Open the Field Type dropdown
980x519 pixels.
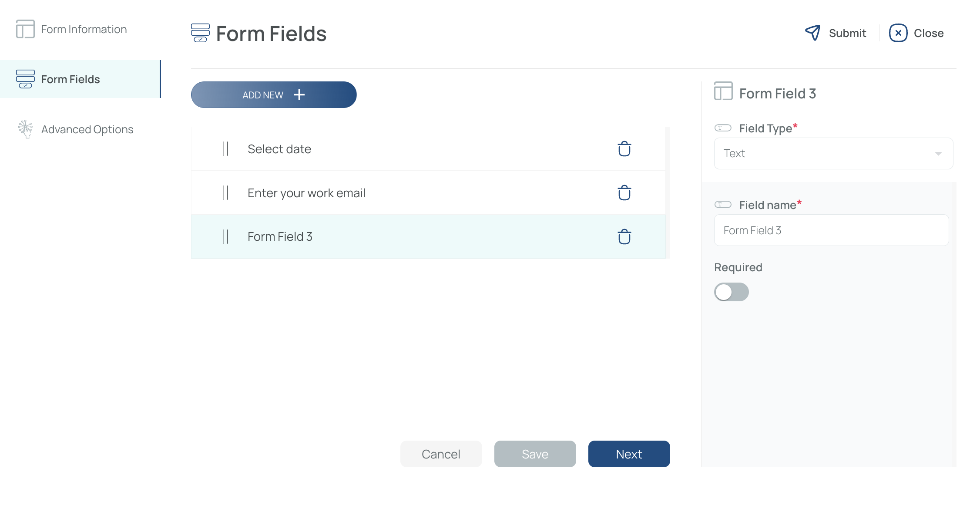833,153
